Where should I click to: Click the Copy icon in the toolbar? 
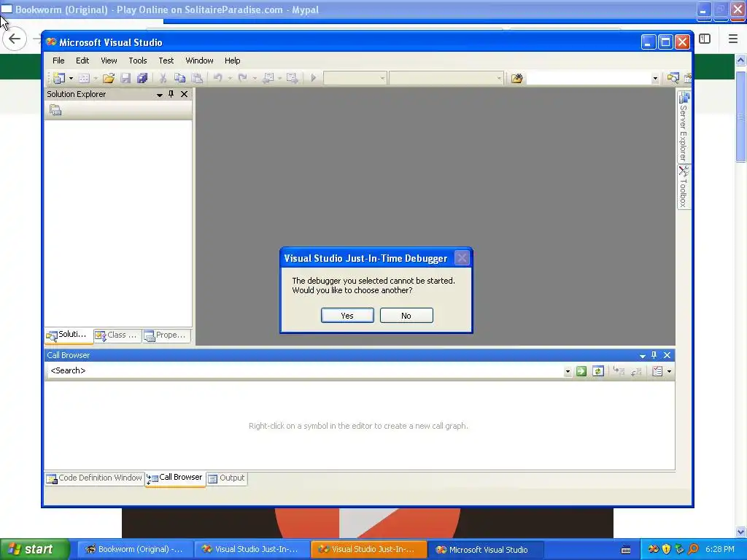pyautogui.click(x=179, y=78)
